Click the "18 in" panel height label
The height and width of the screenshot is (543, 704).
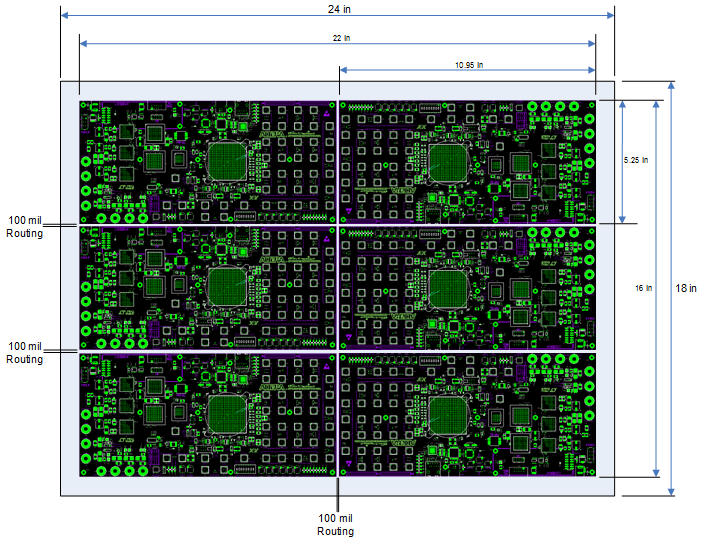686,288
